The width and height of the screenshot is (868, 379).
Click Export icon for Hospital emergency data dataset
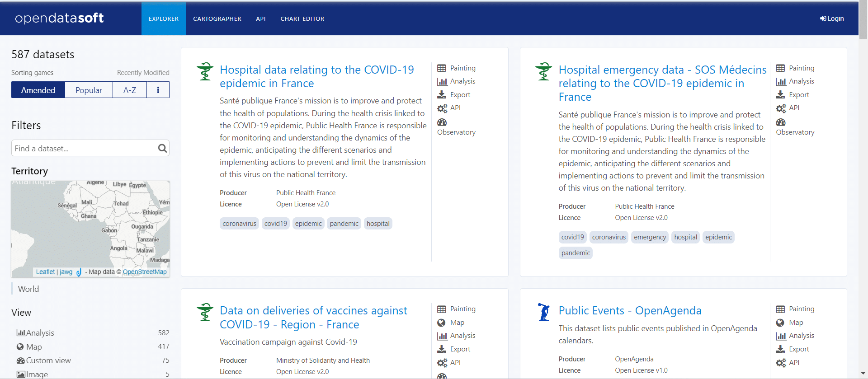[x=781, y=95]
